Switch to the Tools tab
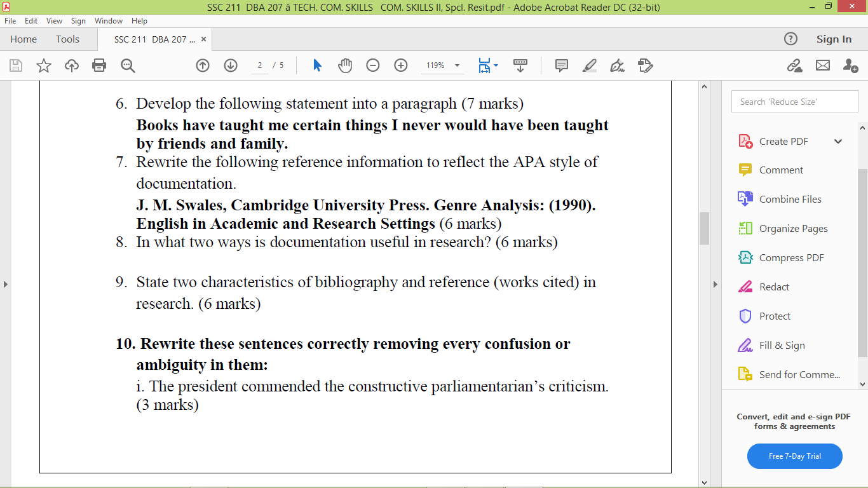 tap(67, 39)
